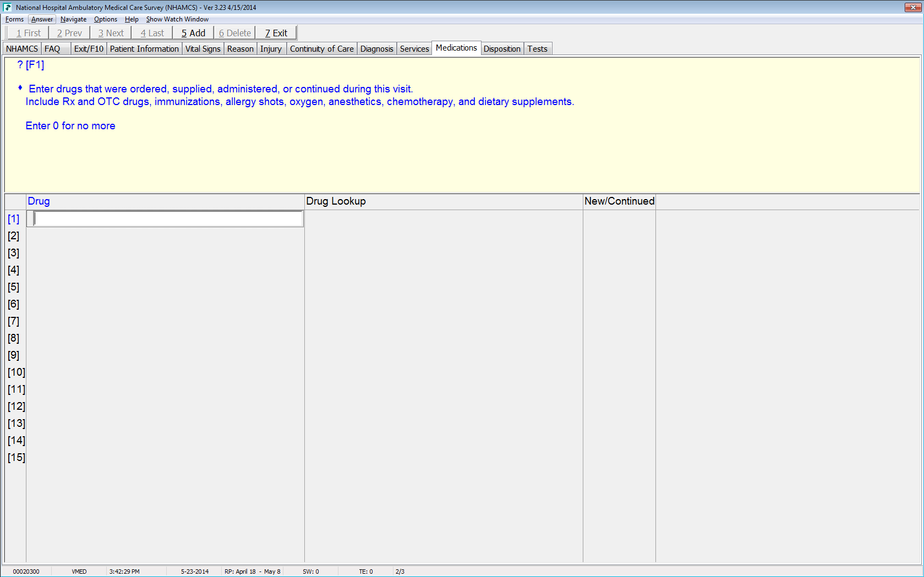Select row label [15]

16,458
